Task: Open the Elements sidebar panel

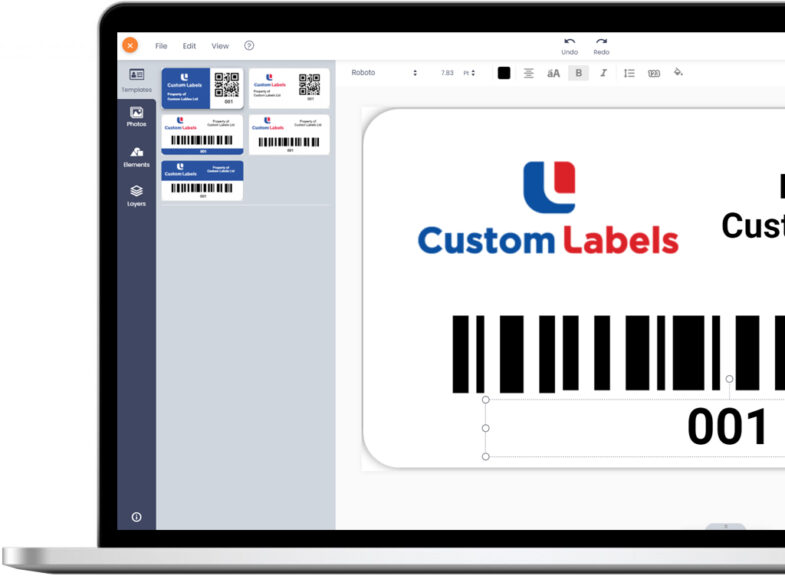Action: tap(136, 157)
